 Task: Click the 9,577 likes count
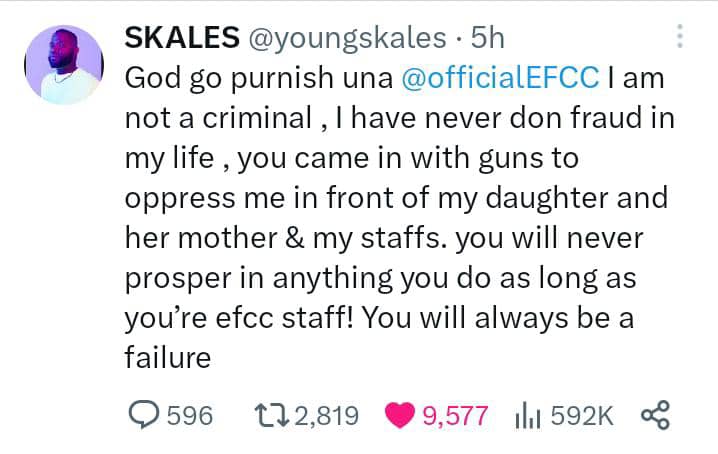(x=455, y=416)
